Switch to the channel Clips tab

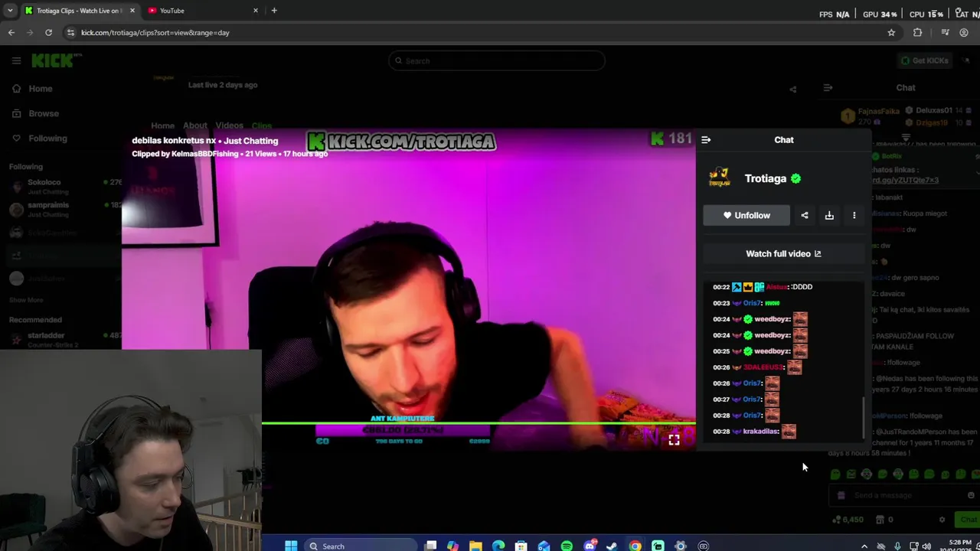tap(262, 126)
